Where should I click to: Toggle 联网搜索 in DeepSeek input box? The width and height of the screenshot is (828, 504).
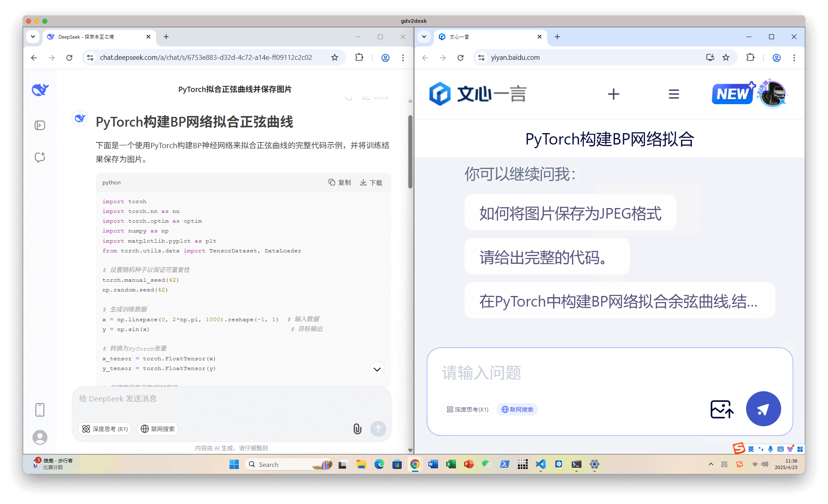click(158, 429)
